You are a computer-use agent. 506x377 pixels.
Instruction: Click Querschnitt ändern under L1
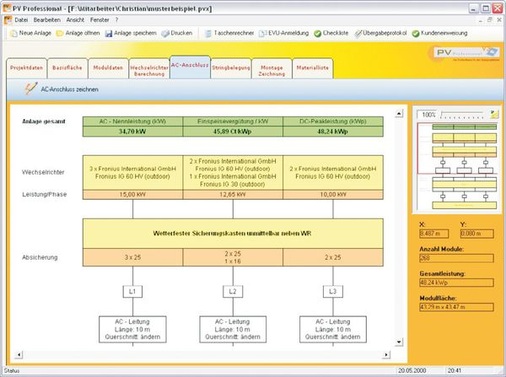(x=133, y=337)
